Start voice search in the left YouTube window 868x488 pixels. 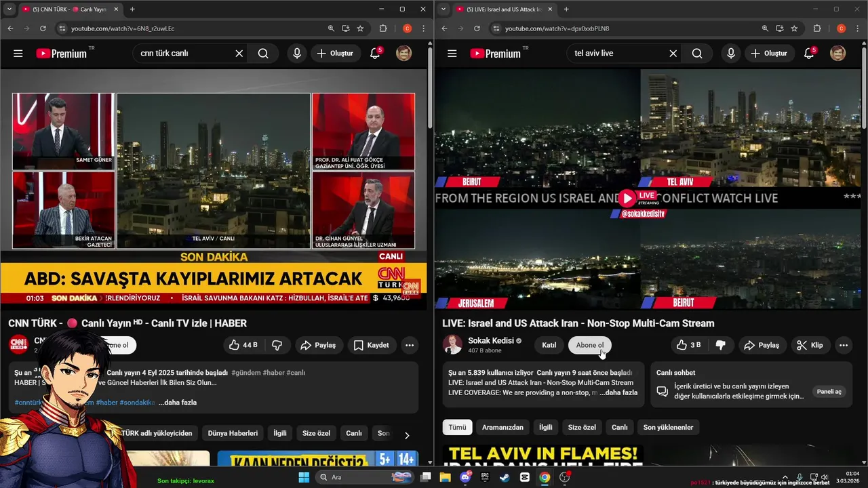[x=296, y=54]
